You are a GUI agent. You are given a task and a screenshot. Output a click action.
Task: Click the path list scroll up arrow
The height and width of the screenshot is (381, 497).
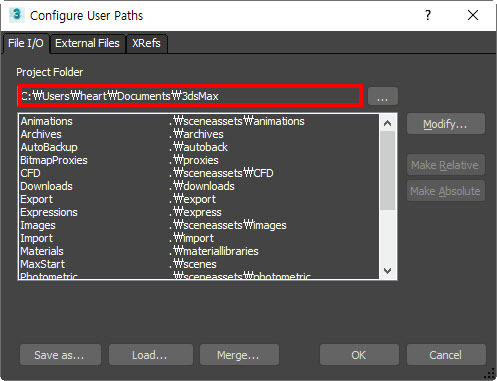coord(387,123)
